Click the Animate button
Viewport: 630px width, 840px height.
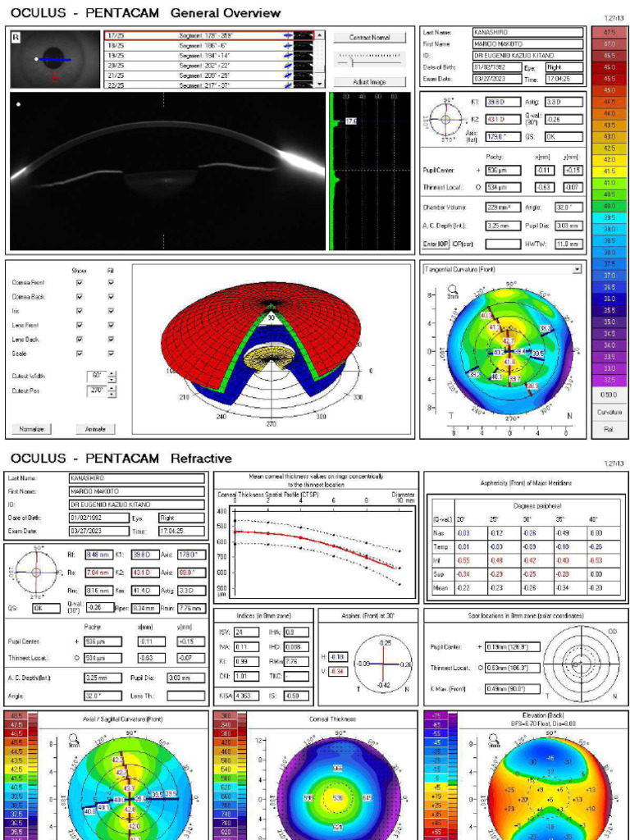(95, 429)
